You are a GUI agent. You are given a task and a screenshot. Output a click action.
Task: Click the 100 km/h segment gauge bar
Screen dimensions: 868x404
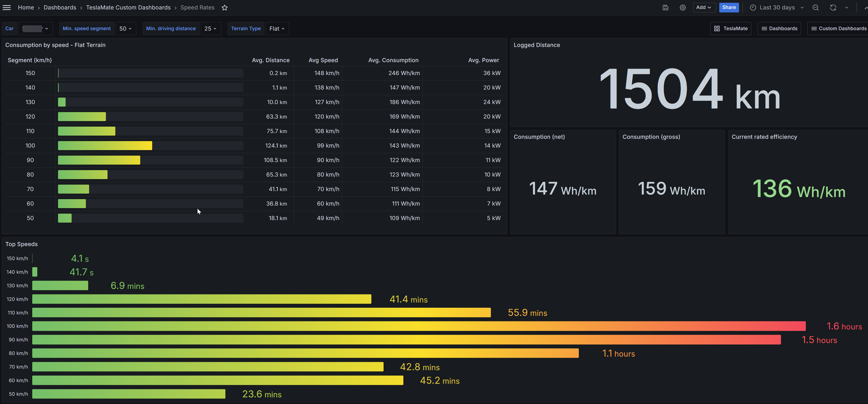[x=105, y=145]
